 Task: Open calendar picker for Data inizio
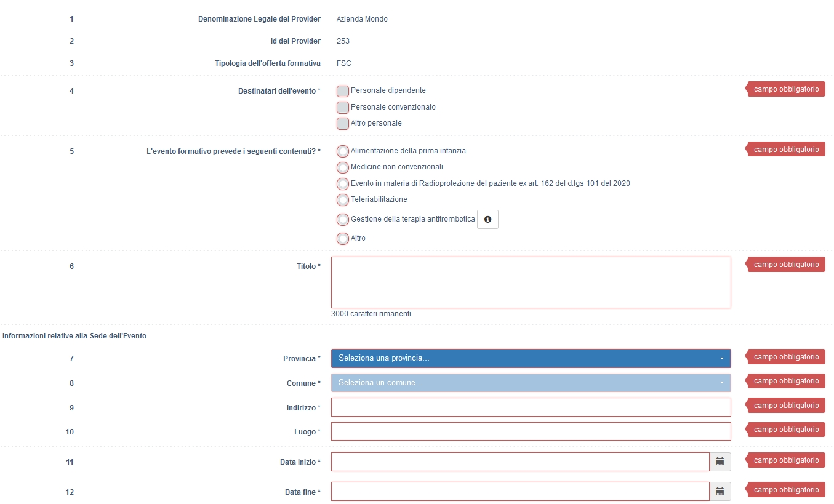click(720, 462)
